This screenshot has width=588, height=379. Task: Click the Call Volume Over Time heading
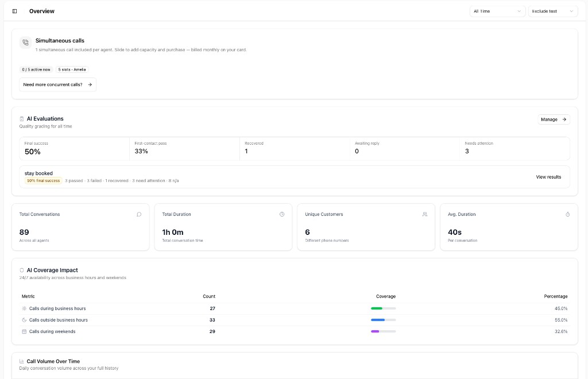click(53, 361)
